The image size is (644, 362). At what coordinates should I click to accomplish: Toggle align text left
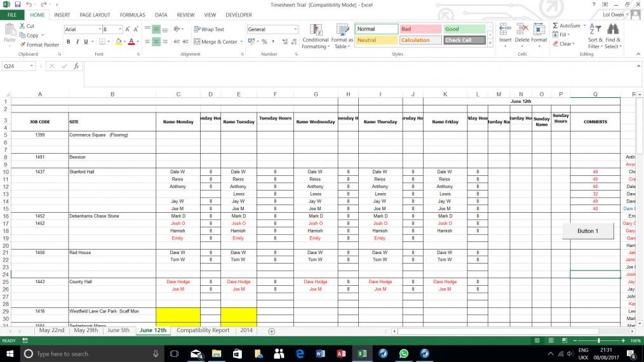coord(147,41)
